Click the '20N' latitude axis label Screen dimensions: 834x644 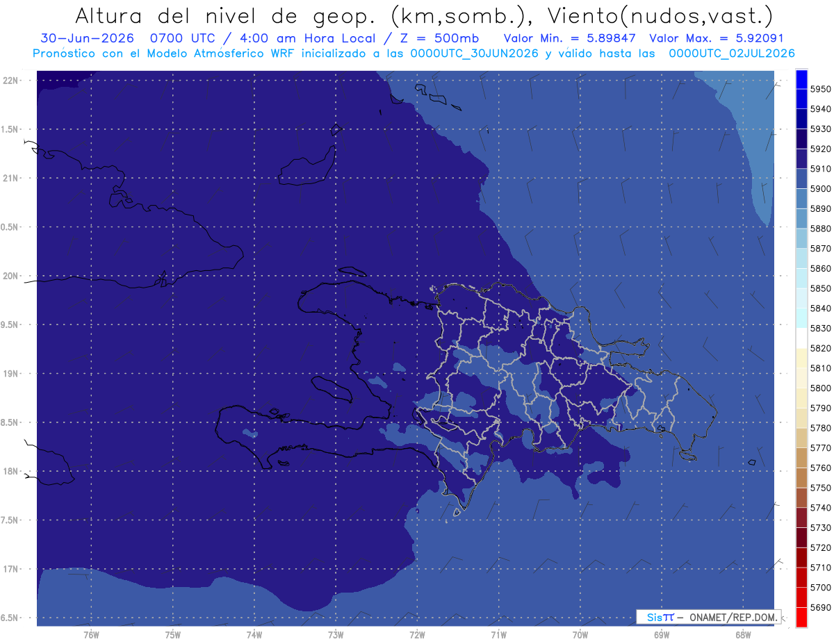pos(10,276)
